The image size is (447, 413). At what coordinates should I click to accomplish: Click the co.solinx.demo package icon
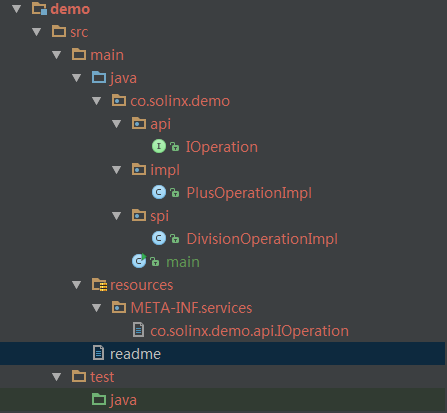[119, 100]
